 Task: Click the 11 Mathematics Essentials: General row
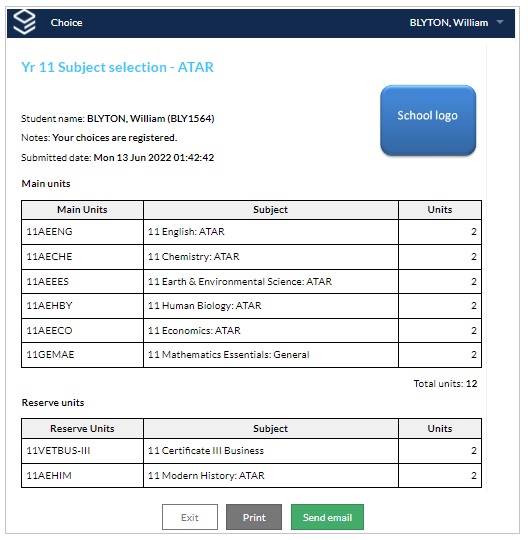tap(251, 355)
